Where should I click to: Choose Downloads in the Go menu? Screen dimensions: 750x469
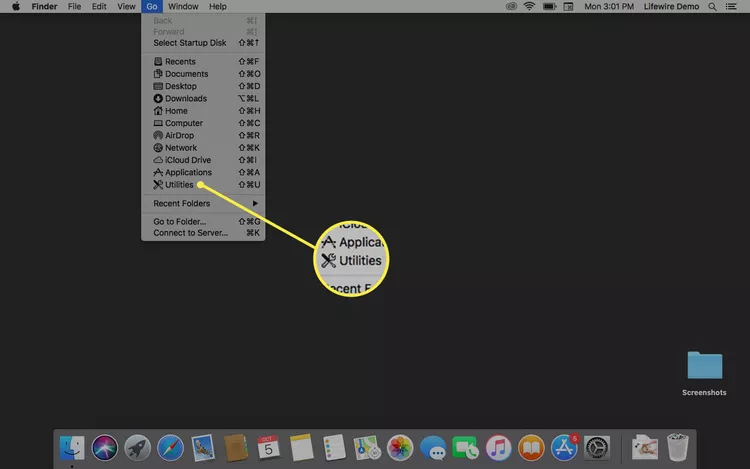[x=203, y=98]
